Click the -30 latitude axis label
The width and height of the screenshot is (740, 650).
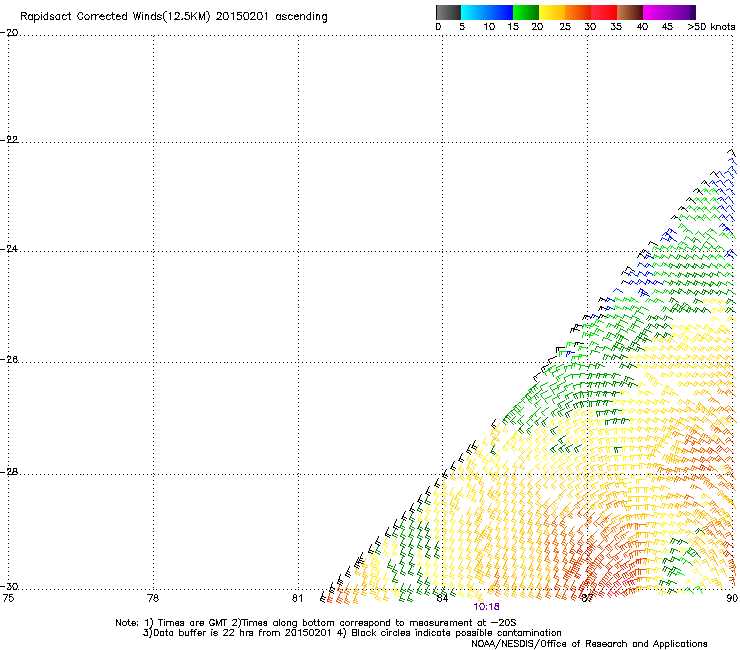tap(9, 586)
